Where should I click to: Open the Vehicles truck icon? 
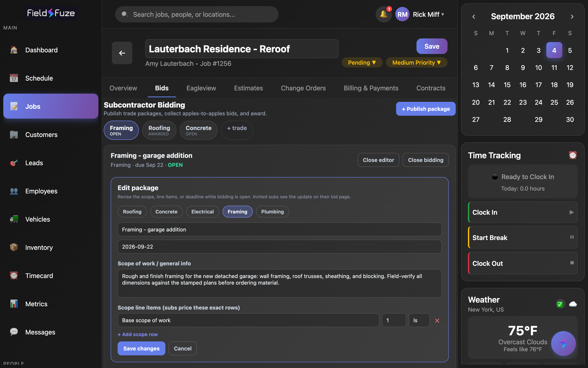(14, 219)
